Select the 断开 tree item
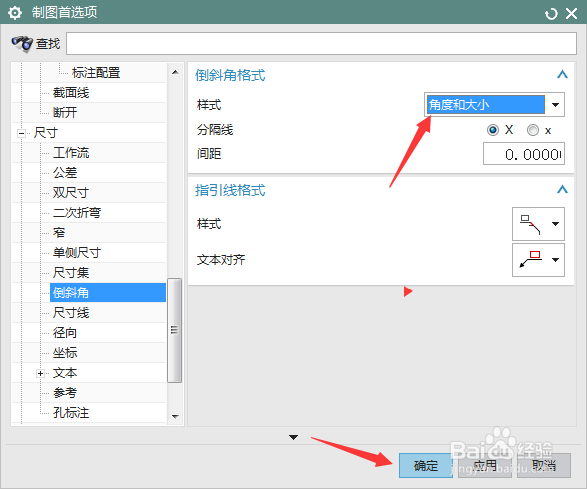Image resolution: width=587 pixels, height=489 pixels. pyautogui.click(x=65, y=112)
